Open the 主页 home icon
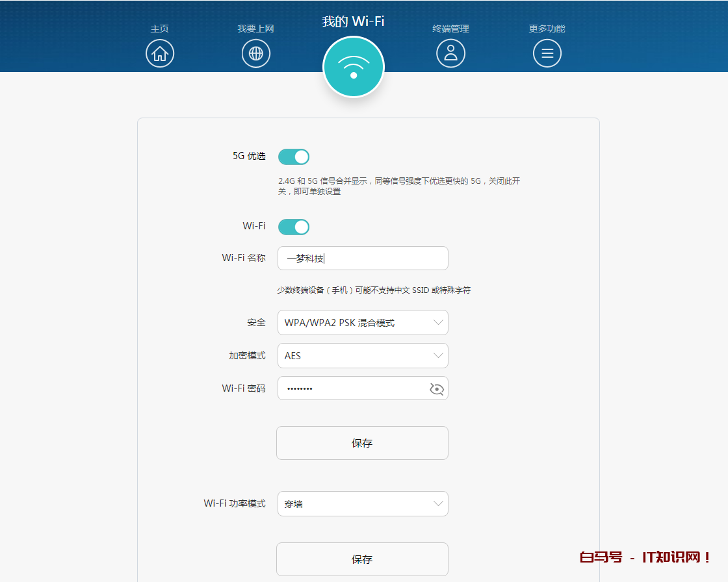 [x=160, y=53]
